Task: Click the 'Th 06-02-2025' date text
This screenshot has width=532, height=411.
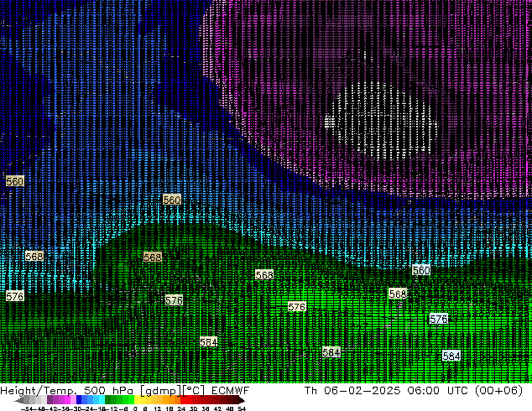Action: click(353, 390)
